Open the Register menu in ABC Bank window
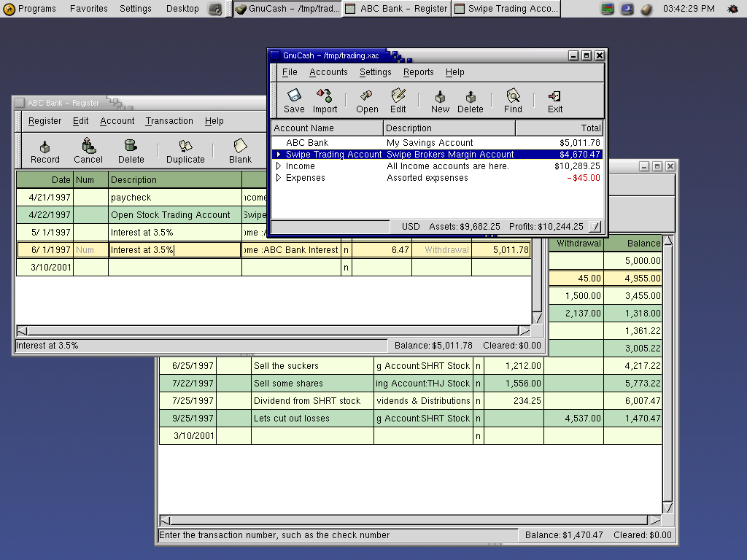Screen dimensions: 747x560 (x=44, y=121)
